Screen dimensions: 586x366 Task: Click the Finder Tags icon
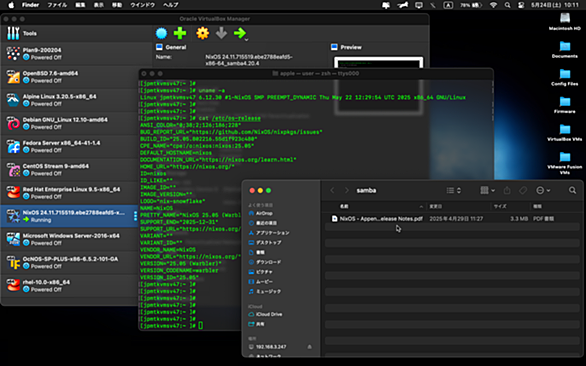click(523, 191)
